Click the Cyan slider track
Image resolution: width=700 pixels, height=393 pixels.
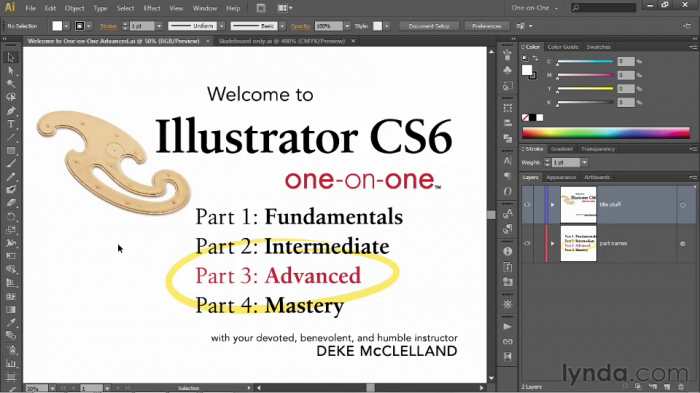coord(585,62)
